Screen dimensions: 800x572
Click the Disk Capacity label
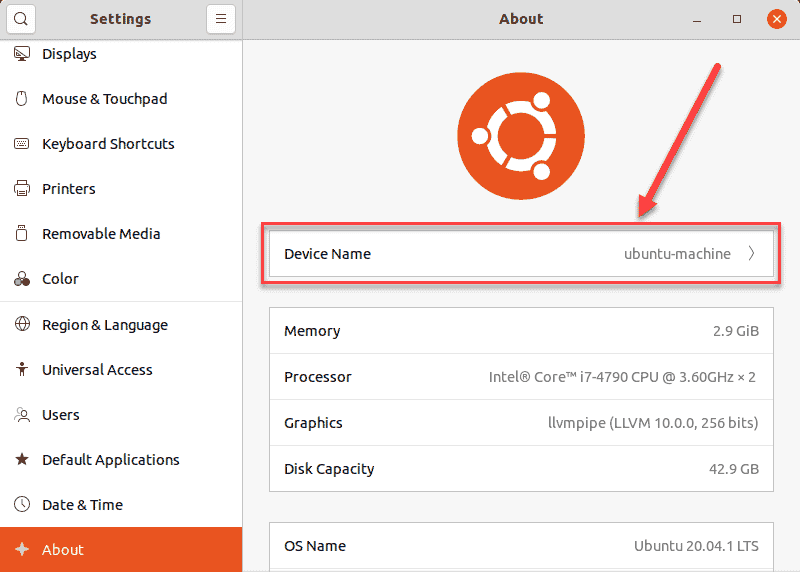click(329, 469)
